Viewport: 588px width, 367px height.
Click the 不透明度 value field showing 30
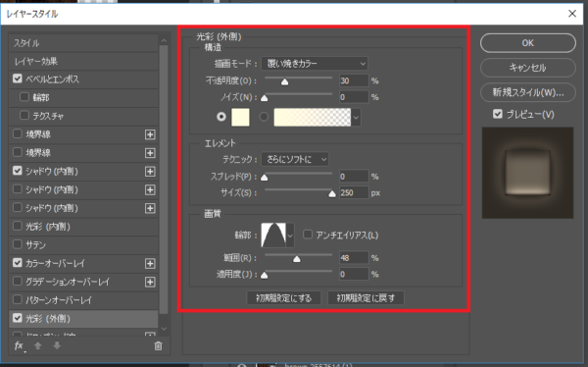click(x=354, y=80)
